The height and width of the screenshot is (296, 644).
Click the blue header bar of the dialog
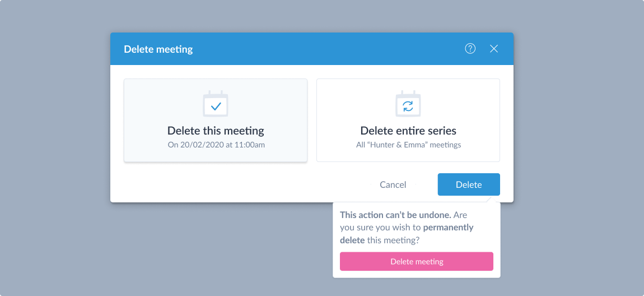(312, 49)
